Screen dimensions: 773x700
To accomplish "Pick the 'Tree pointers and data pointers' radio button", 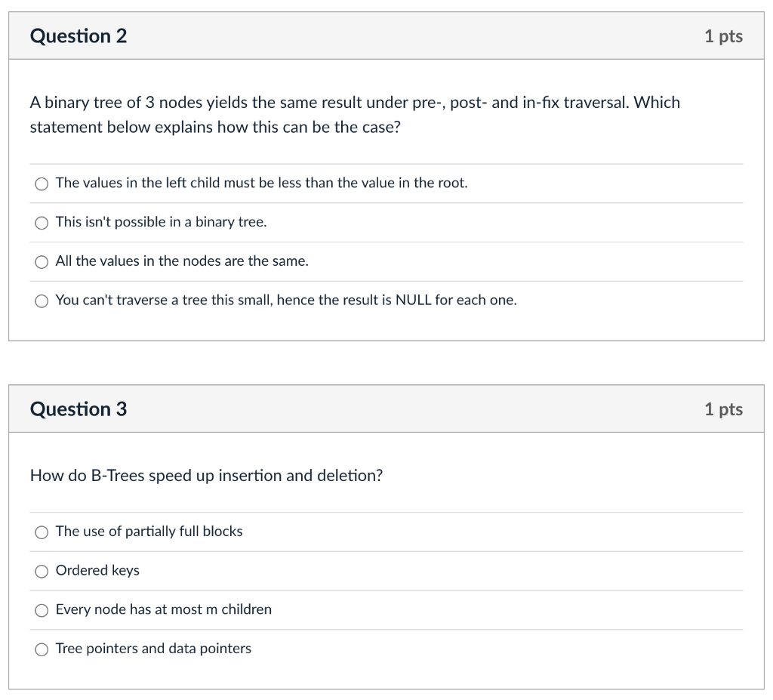I will coord(42,649).
